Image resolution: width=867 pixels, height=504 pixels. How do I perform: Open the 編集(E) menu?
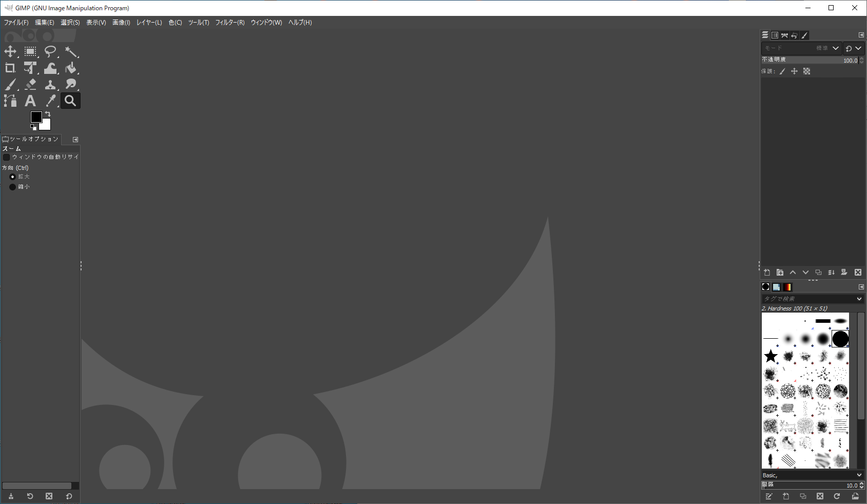[x=45, y=23]
